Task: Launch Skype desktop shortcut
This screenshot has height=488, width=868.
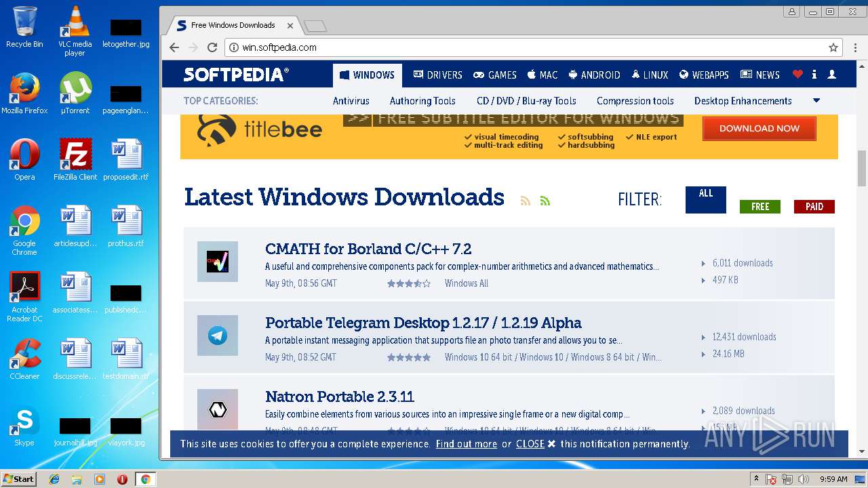Action: pyautogui.click(x=24, y=426)
